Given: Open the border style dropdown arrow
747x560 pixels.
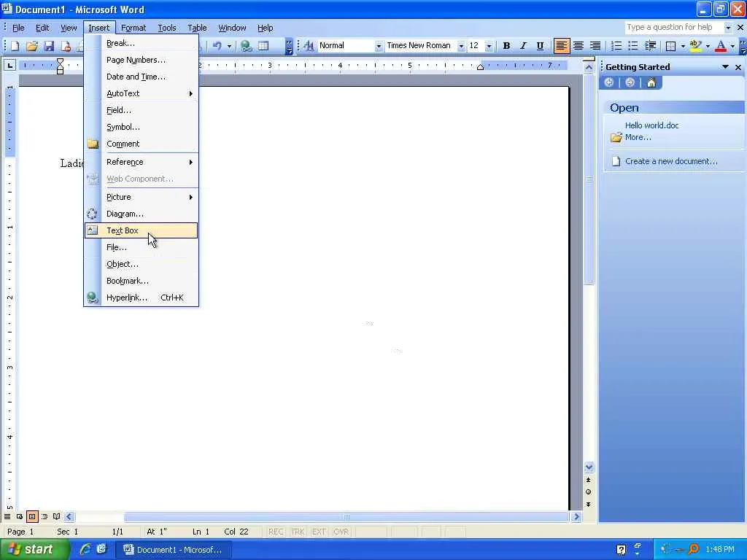Looking at the screenshot, I should click(683, 46).
